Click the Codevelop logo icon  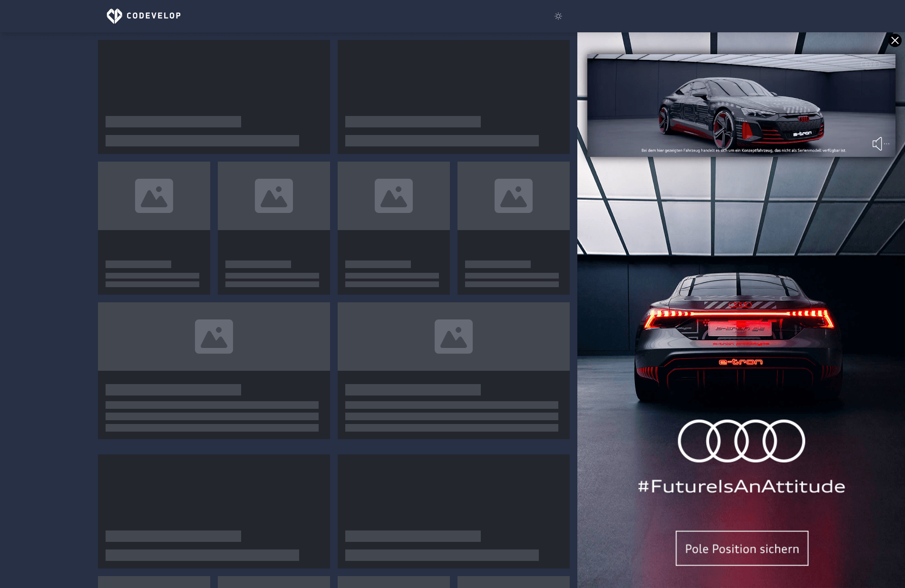click(x=114, y=16)
